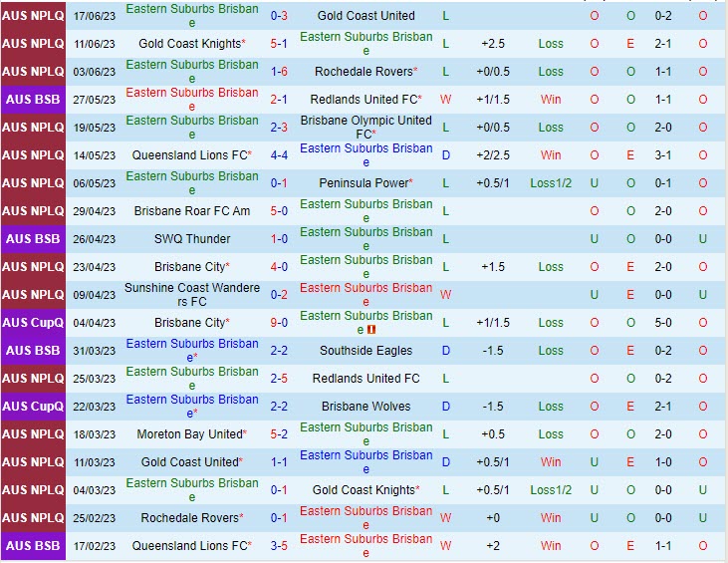The height and width of the screenshot is (563, 728).
Task: Click the +2 handicap on 17/02/23
Action: 493,545
